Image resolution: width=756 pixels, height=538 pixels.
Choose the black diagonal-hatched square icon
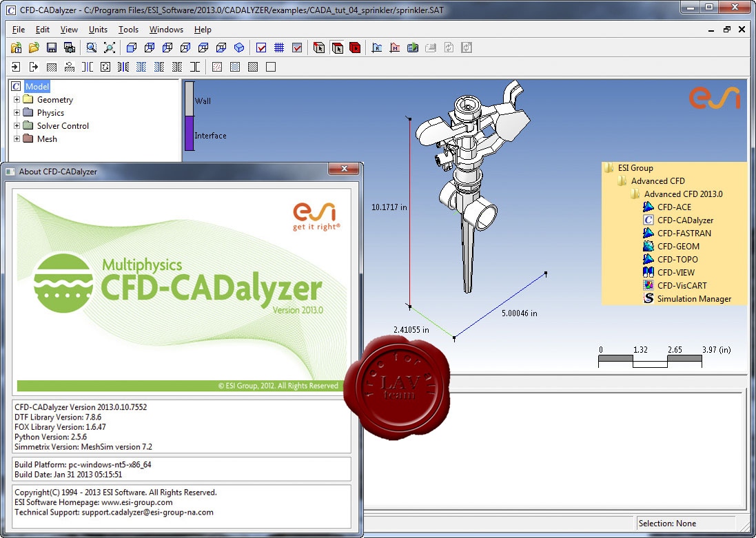253,67
